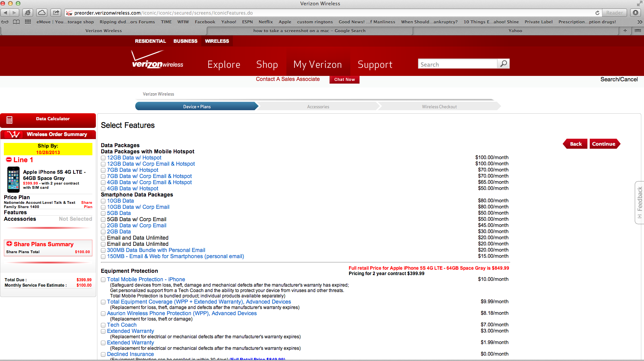Check Declined Insurance option
The image size is (644, 361).
pyautogui.click(x=103, y=354)
